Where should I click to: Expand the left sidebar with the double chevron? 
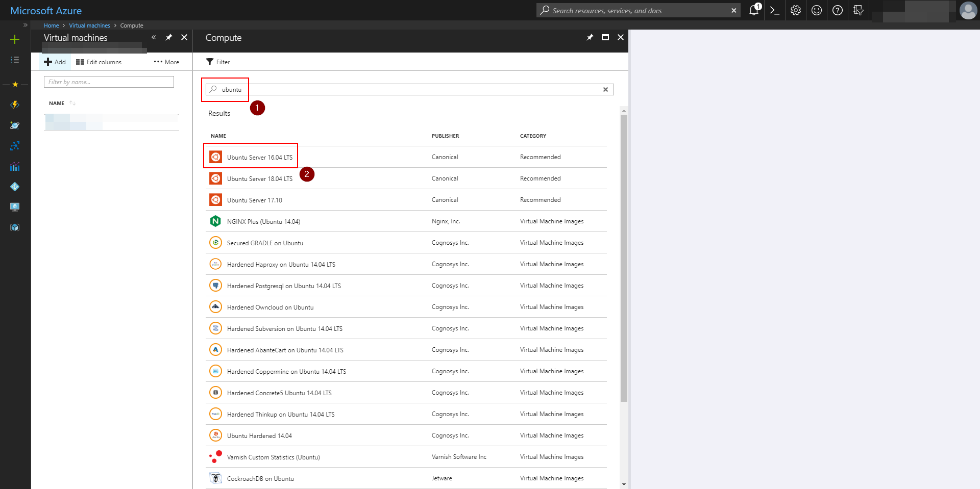coord(25,24)
